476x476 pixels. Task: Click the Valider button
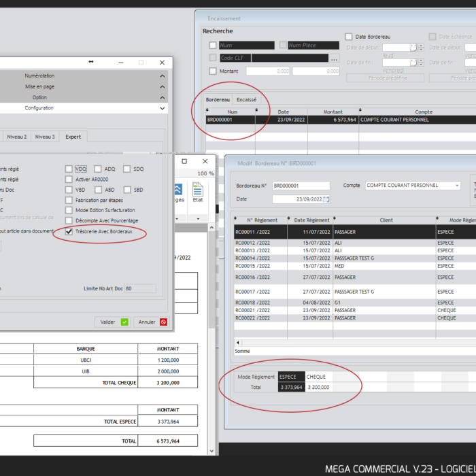(113, 322)
